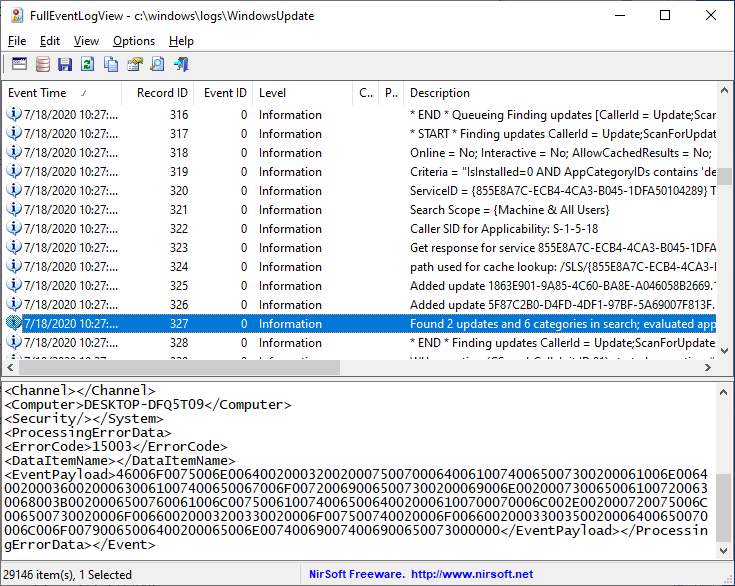Click Level cell 'Information' in record 321 row
735x586 pixels.
point(290,210)
